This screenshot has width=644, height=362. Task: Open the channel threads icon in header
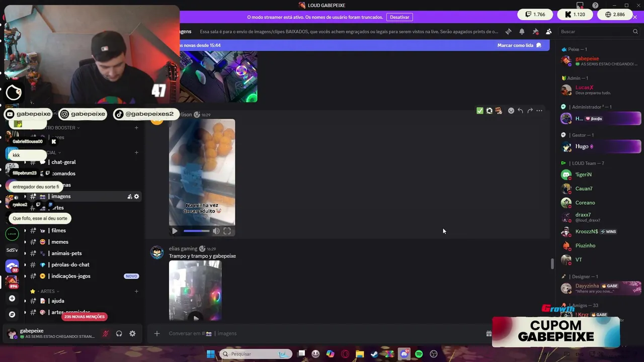pyautogui.click(x=508, y=31)
